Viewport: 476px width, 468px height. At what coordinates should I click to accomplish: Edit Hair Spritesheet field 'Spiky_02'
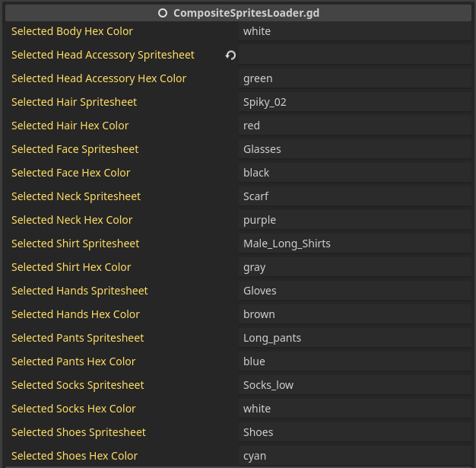pos(355,102)
